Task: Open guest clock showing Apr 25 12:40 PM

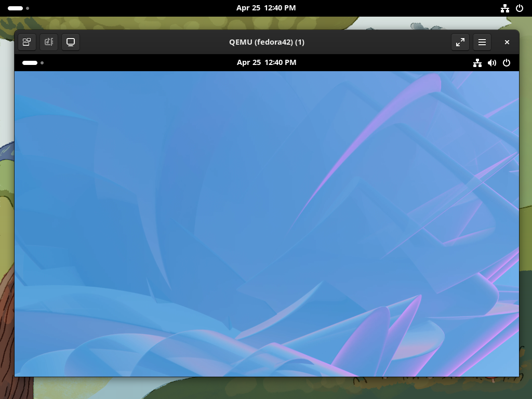Action: pyautogui.click(x=267, y=62)
